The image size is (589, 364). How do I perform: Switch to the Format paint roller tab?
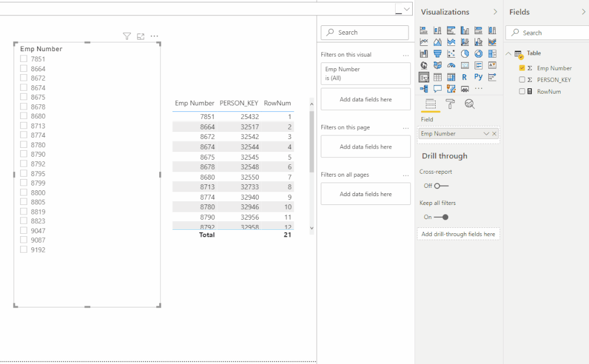pos(450,104)
